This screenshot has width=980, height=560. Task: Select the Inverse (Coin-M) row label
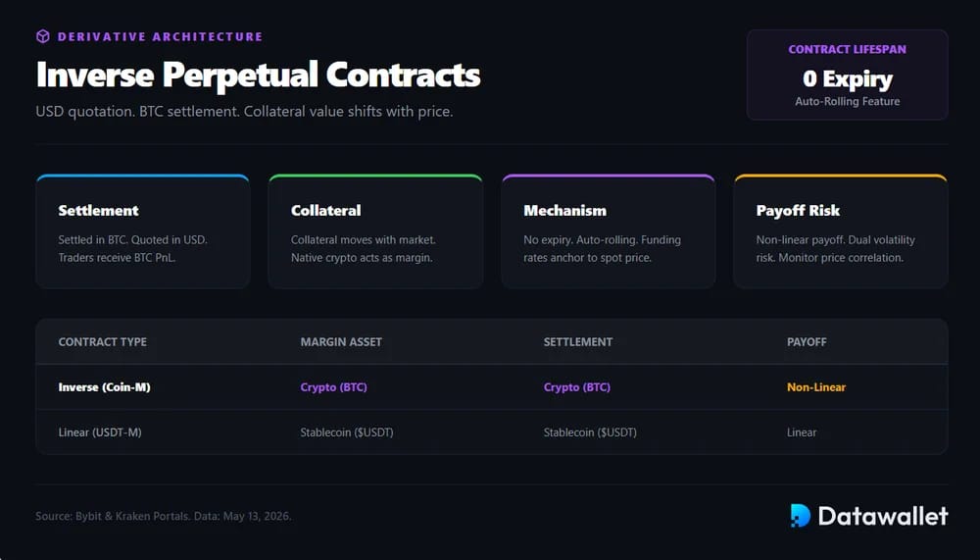coord(105,387)
